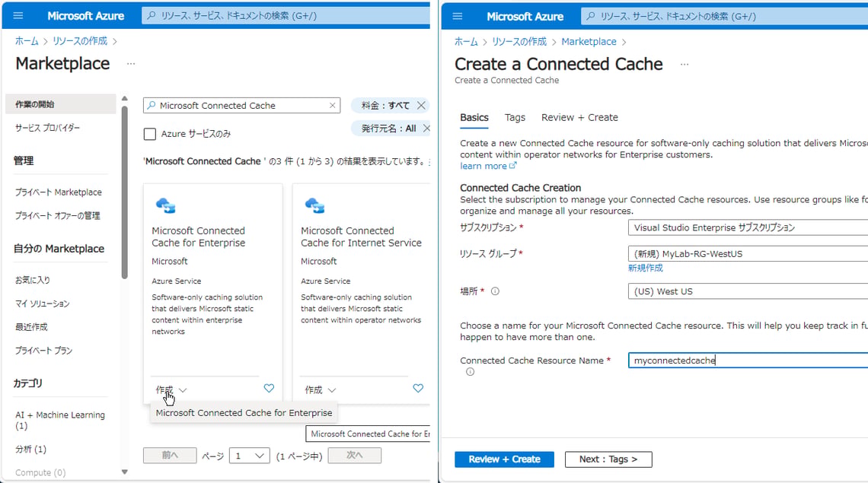Open お気に入り in sidebar
868x483 pixels.
pos(33,280)
